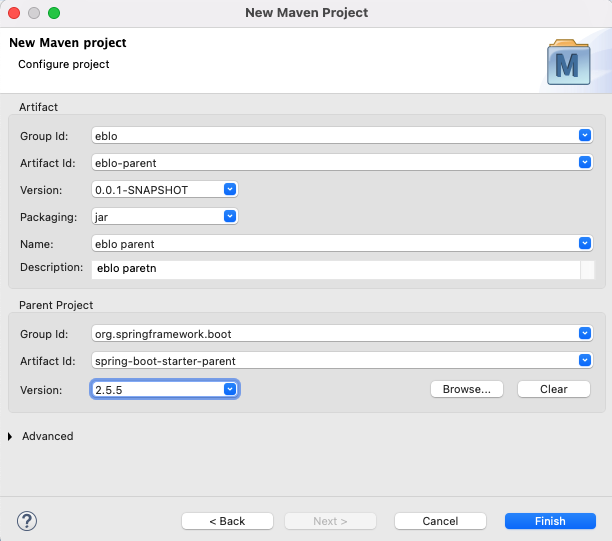Screen dimensions: 612x541
Task: Open the spring-boot-starter-parent dropdown arrow
Action: (585, 360)
